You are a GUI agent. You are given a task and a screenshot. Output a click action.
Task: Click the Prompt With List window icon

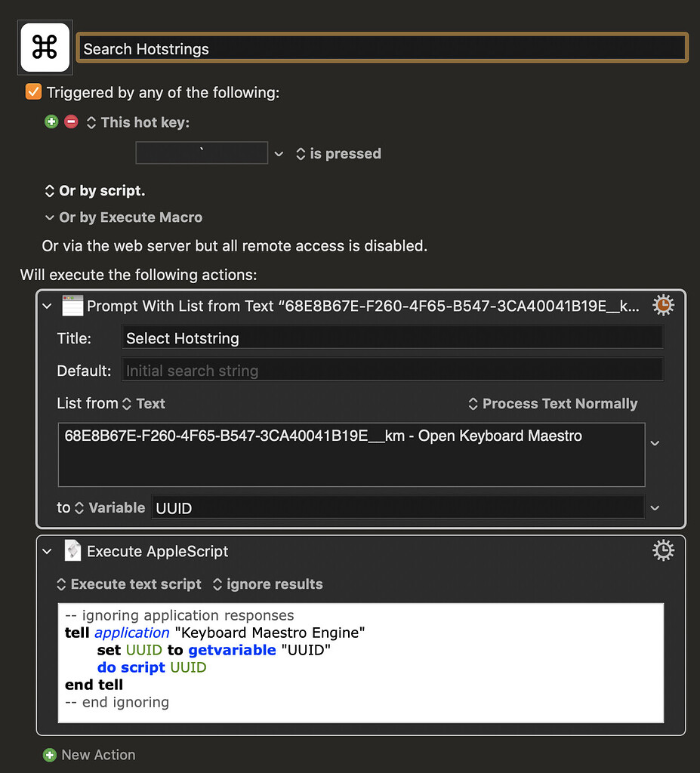[x=72, y=306]
